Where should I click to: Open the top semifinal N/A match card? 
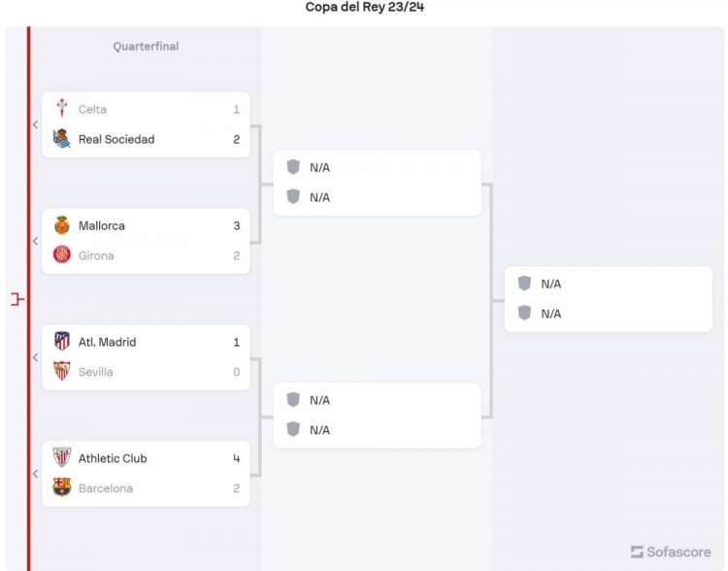coord(377,183)
